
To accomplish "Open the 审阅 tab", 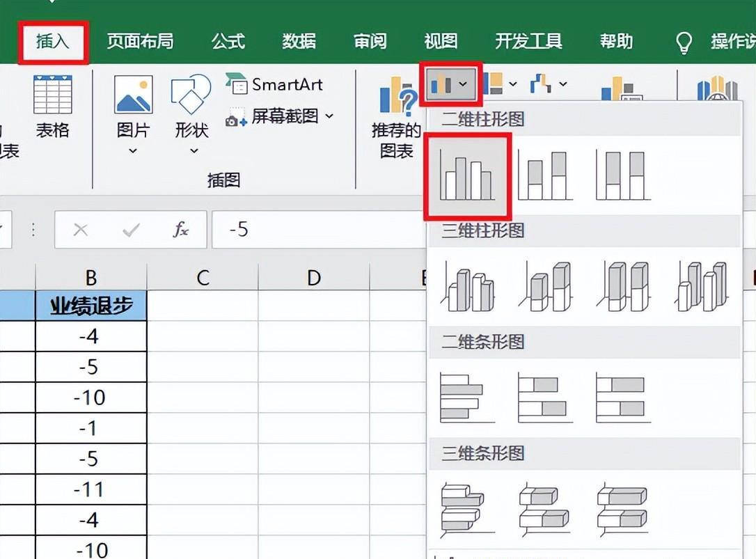I will [370, 42].
